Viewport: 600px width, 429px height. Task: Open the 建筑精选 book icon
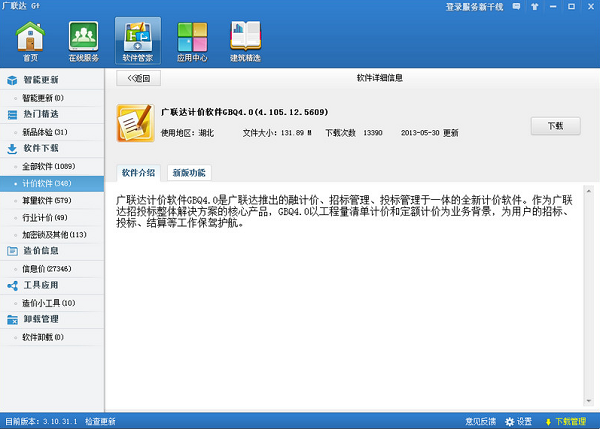pyautogui.click(x=245, y=42)
